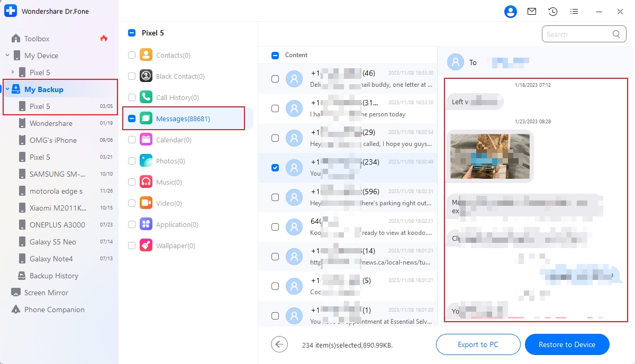635x364 pixels.
Task: Open the photo thumbnail in the conversation
Action: pos(490,156)
